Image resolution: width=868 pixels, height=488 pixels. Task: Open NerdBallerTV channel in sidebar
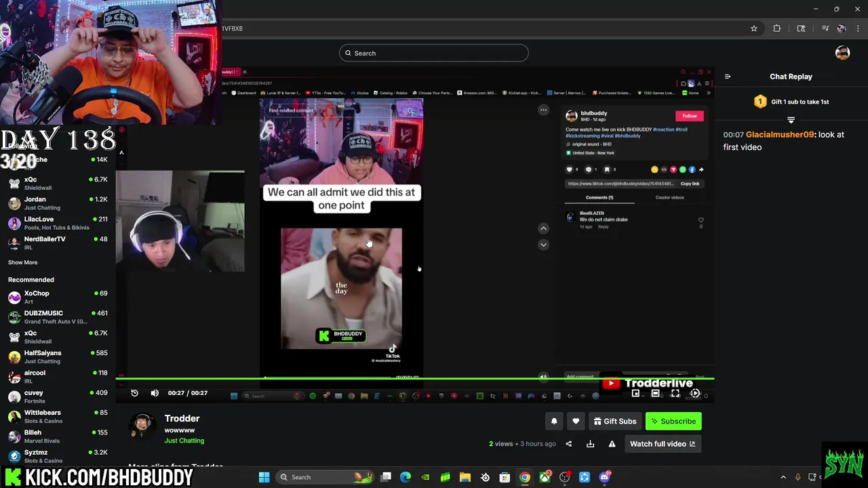coord(58,243)
